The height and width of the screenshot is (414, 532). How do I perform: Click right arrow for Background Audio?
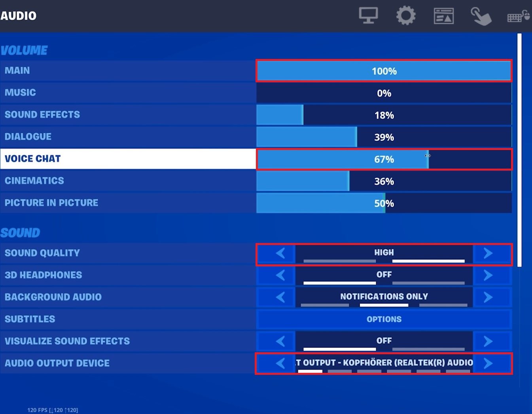[x=488, y=297]
